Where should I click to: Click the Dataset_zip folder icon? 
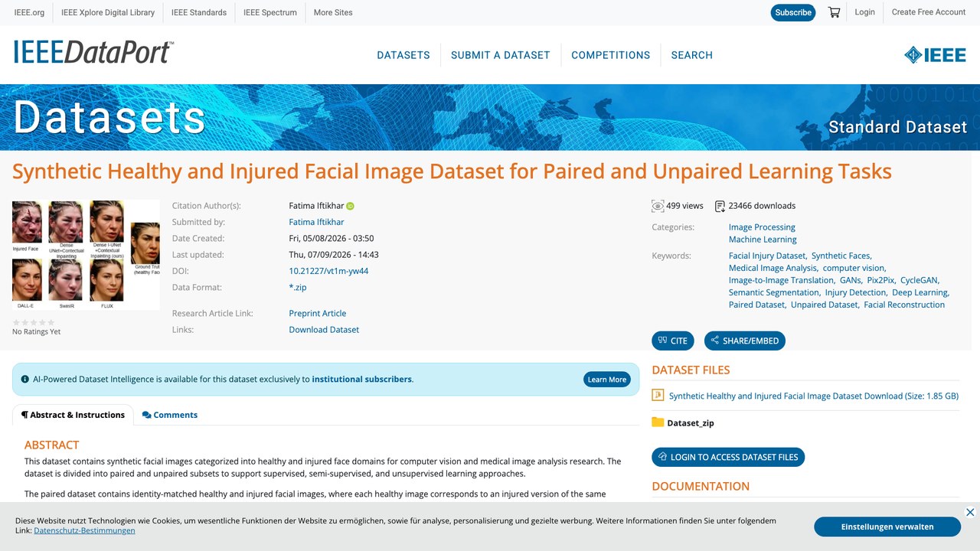[658, 422]
